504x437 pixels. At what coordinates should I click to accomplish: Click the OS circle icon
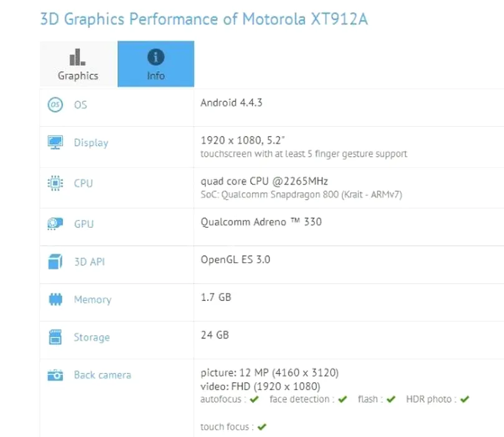pyautogui.click(x=56, y=105)
